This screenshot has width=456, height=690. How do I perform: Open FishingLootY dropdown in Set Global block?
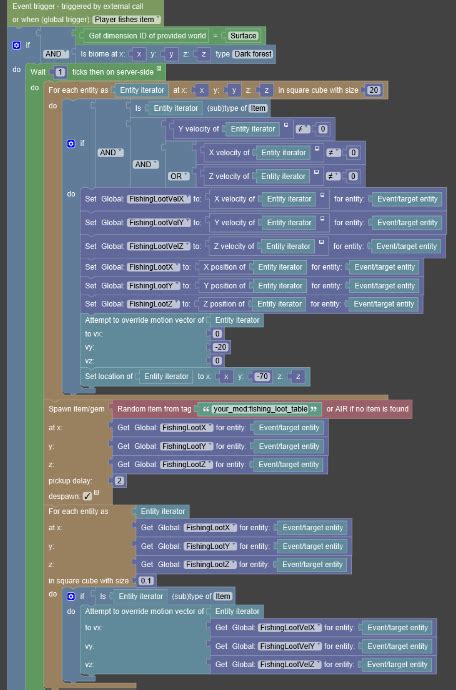[x=154, y=286]
